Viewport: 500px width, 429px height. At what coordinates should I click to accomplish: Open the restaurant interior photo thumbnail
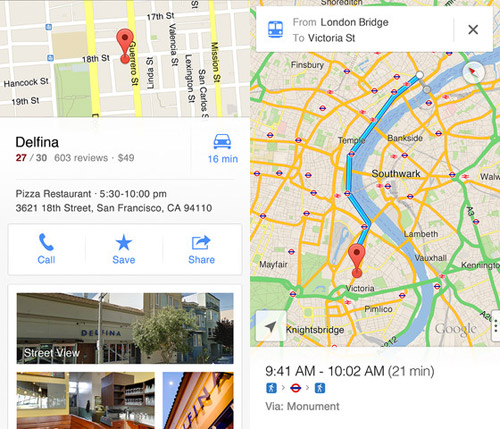coord(86,400)
